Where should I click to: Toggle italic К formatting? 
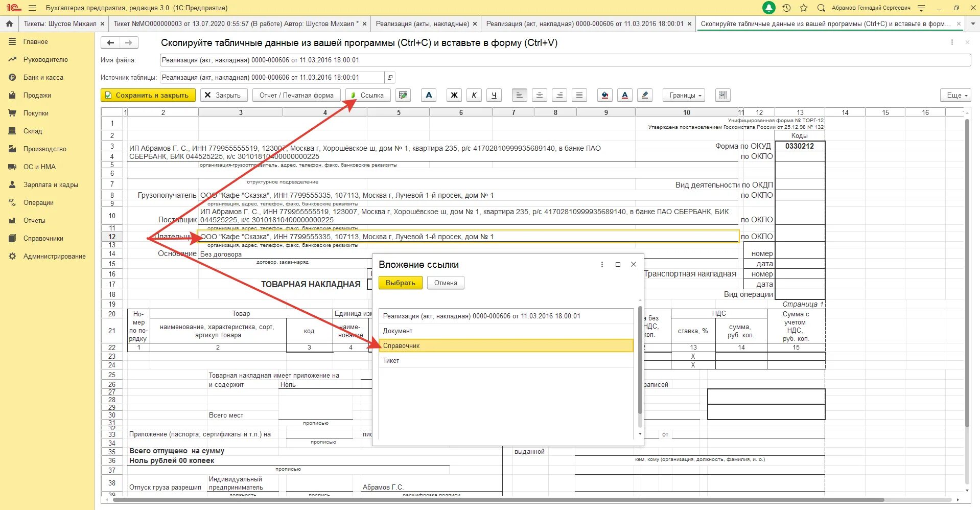click(474, 95)
